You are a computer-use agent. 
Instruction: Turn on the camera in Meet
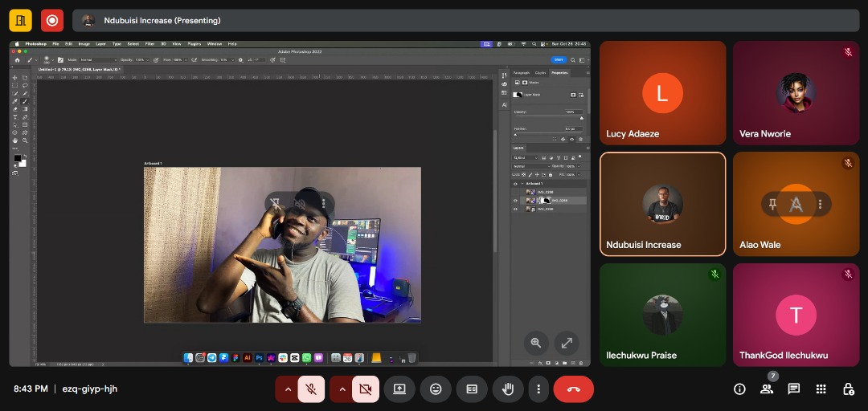(x=366, y=389)
